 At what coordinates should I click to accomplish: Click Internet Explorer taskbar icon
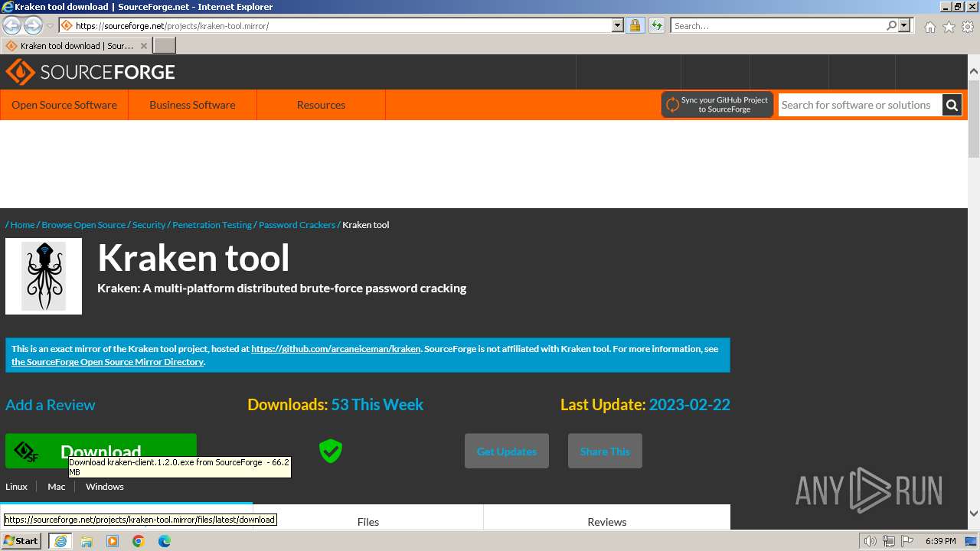[60, 541]
